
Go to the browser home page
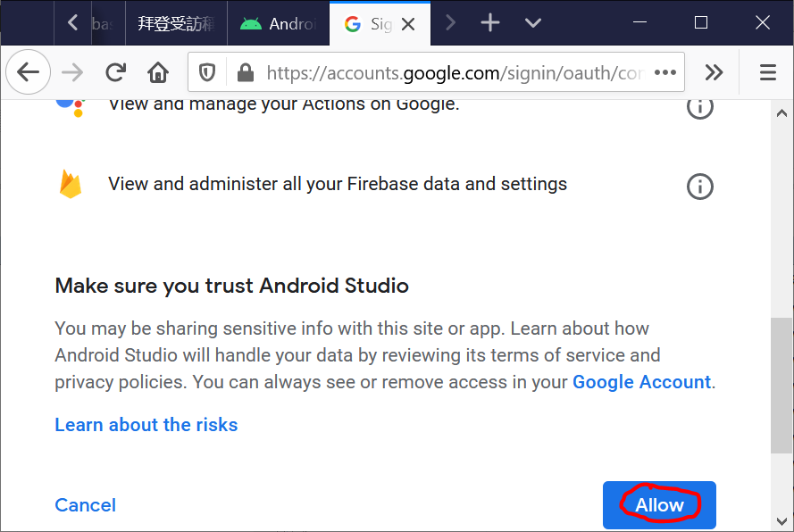pos(158,72)
